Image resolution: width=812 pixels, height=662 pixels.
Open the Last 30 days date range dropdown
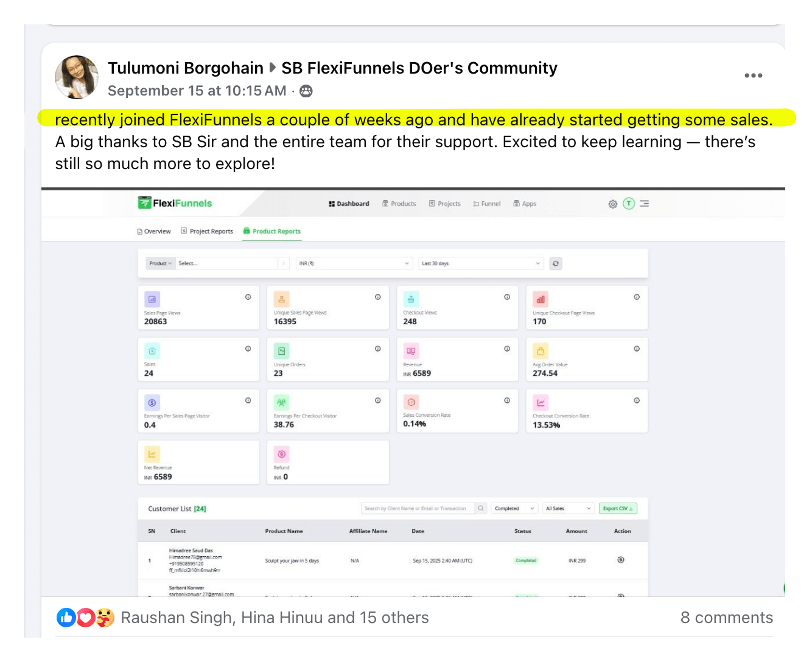click(480, 263)
